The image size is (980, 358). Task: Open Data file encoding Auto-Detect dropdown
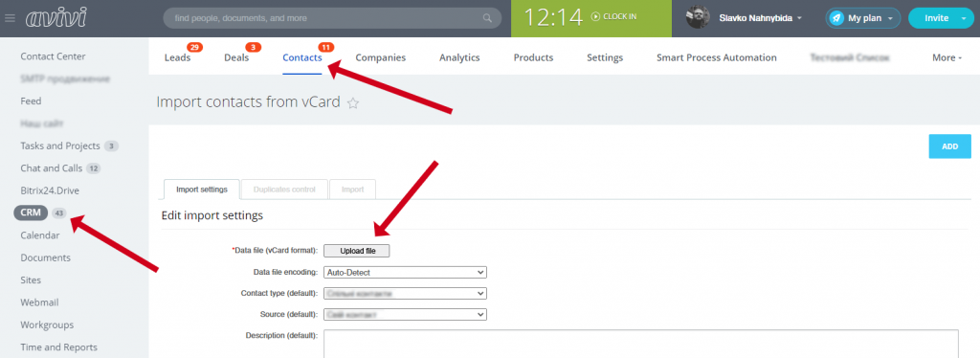(x=405, y=273)
